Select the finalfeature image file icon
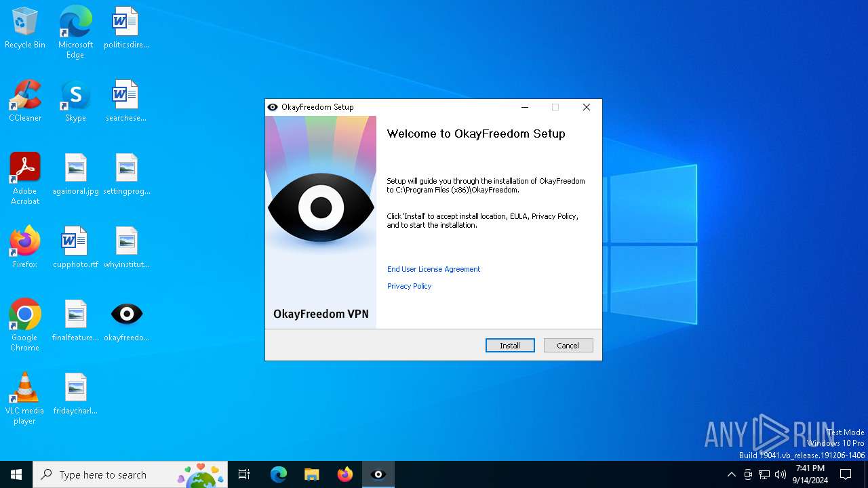 pyautogui.click(x=75, y=321)
